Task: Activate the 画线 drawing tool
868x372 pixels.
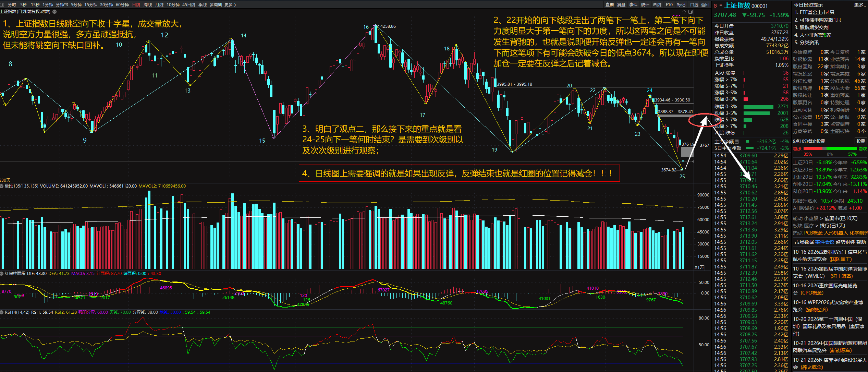Action: (657, 4)
